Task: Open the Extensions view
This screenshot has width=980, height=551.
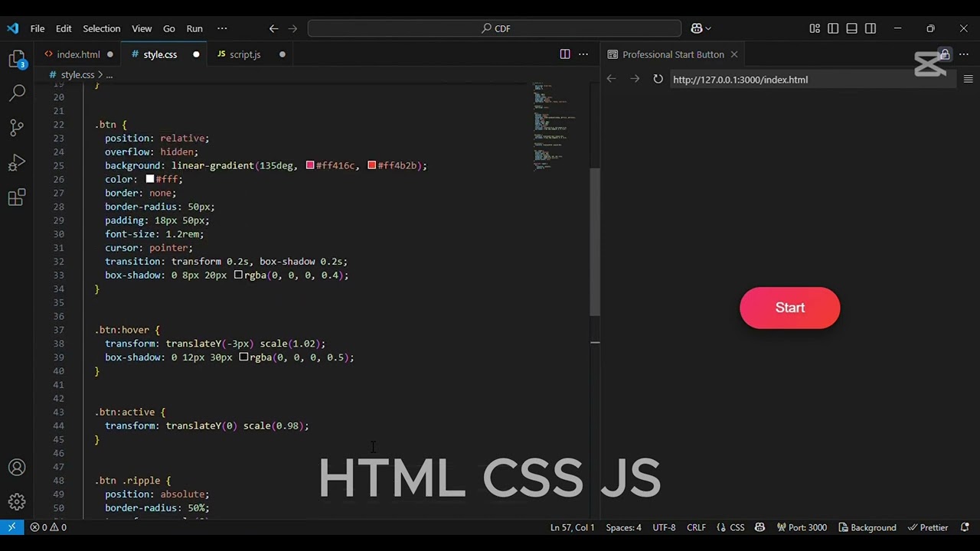Action: point(17,197)
